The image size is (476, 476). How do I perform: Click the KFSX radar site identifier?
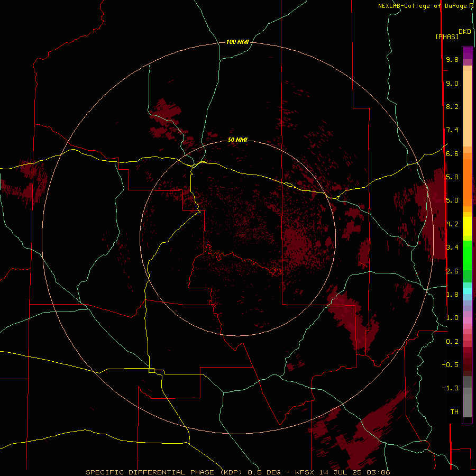pyautogui.click(x=305, y=472)
